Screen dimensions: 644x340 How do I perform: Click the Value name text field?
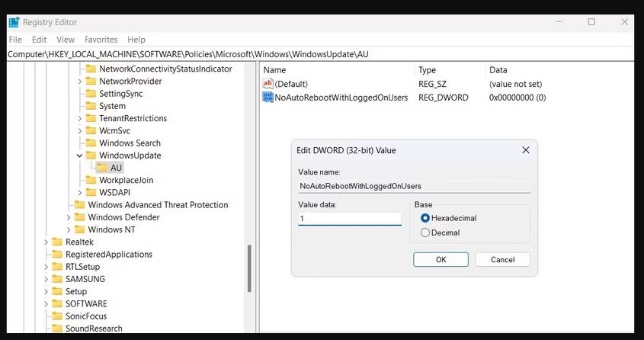[x=414, y=186]
